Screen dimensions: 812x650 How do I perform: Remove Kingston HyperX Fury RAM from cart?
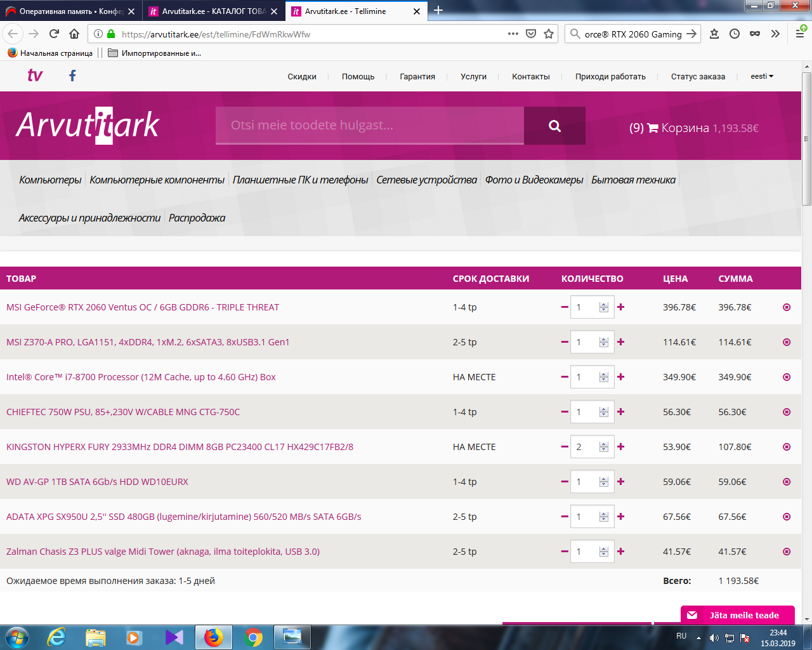787,447
